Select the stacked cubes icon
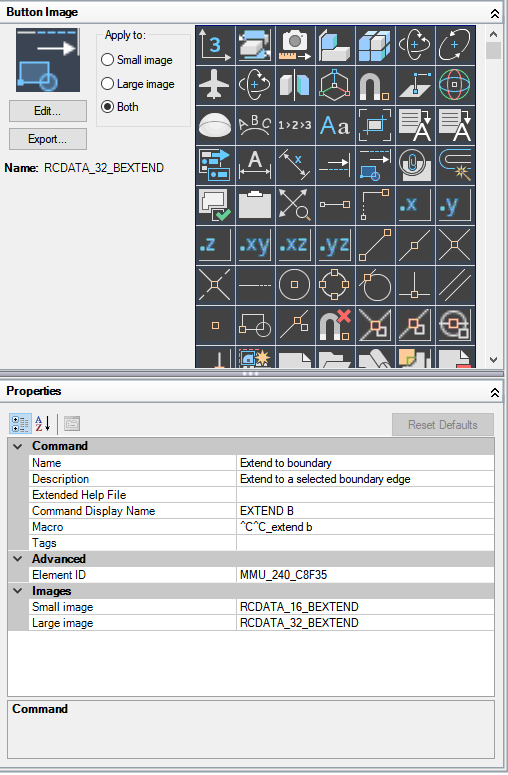This screenshot has width=508, height=775. 375,45
